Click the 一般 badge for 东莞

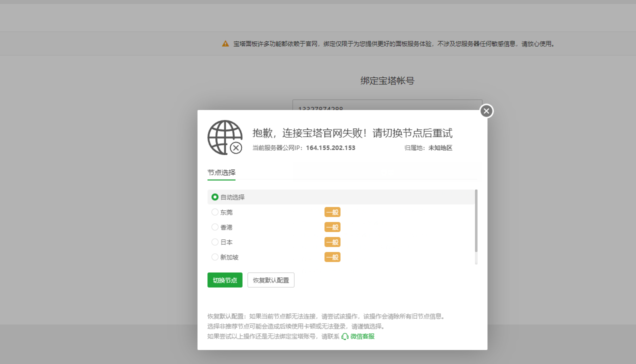click(332, 212)
